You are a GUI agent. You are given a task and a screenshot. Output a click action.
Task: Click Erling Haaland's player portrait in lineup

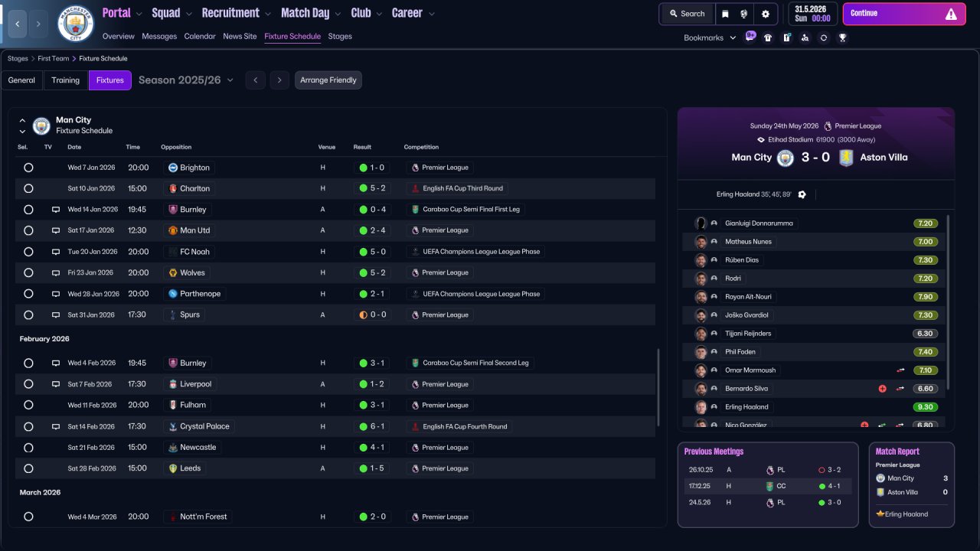tap(701, 407)
